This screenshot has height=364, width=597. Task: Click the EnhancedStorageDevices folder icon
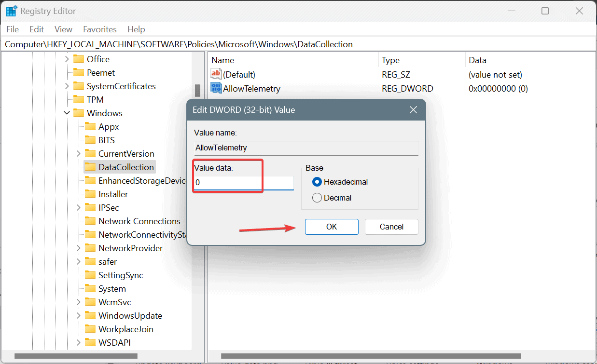coord(90,180)
